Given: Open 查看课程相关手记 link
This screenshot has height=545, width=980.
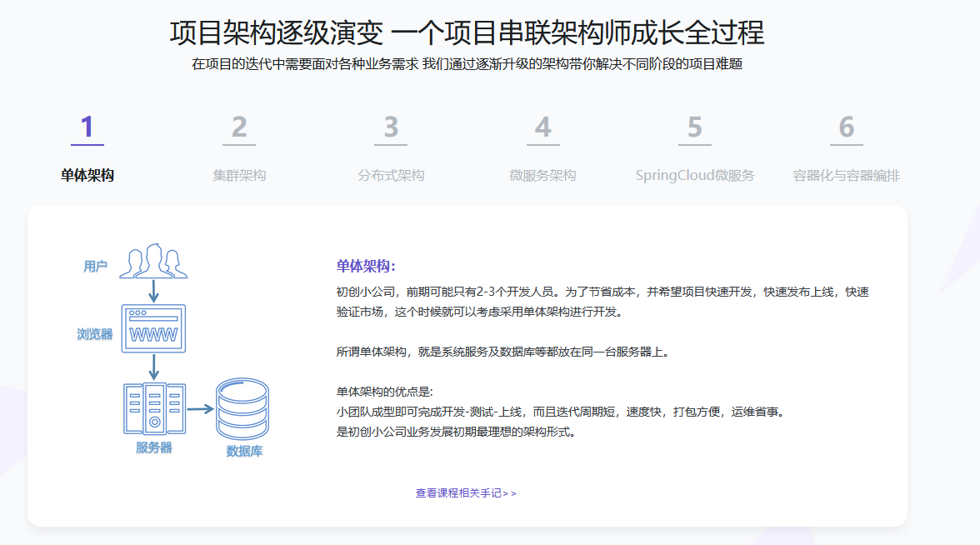Looking at the screenshot, I should pos(463,492).
